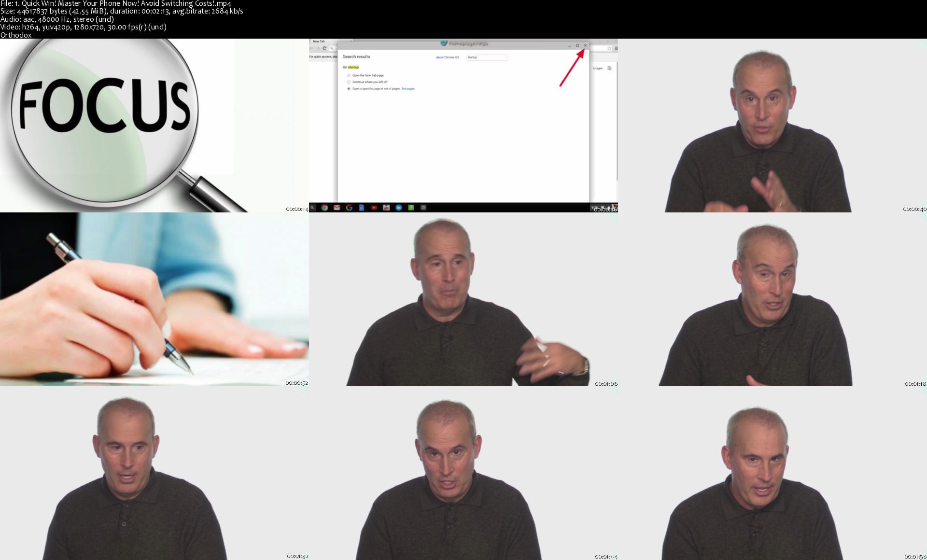This screenshot has height=560, width=927.
Task: Click the settings search field with 'startup'
Action: [486, 57]
